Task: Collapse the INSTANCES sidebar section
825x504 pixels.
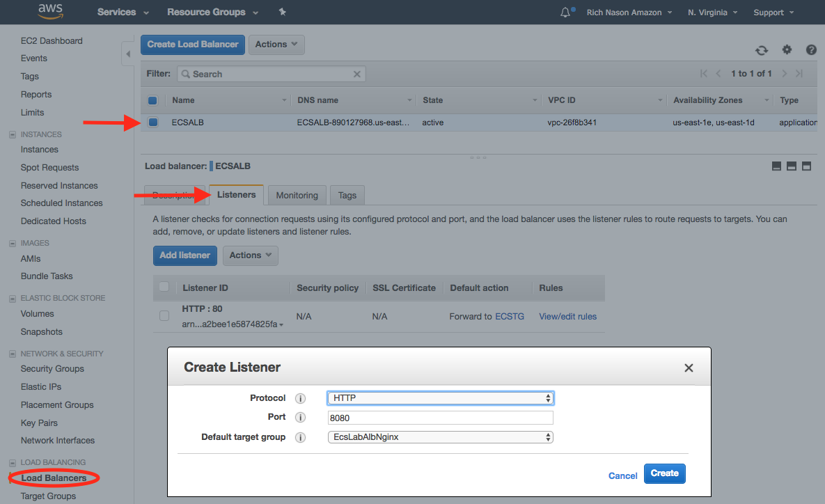Action: coord(13,134)
